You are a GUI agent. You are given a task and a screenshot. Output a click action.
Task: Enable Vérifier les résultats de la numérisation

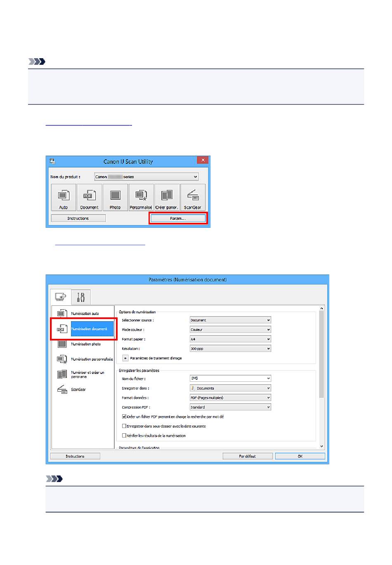(124, 436)
